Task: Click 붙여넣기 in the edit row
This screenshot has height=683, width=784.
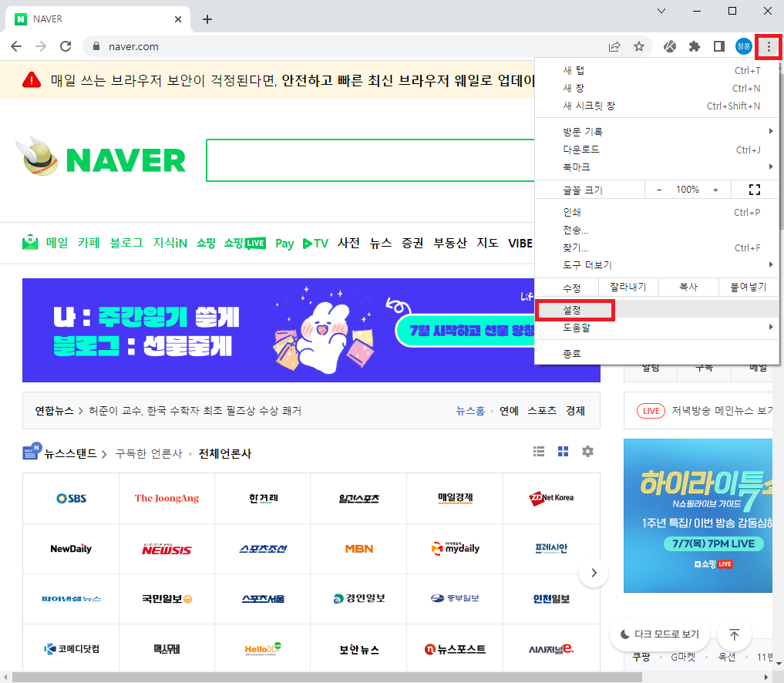Action: [x=748, y=287]
